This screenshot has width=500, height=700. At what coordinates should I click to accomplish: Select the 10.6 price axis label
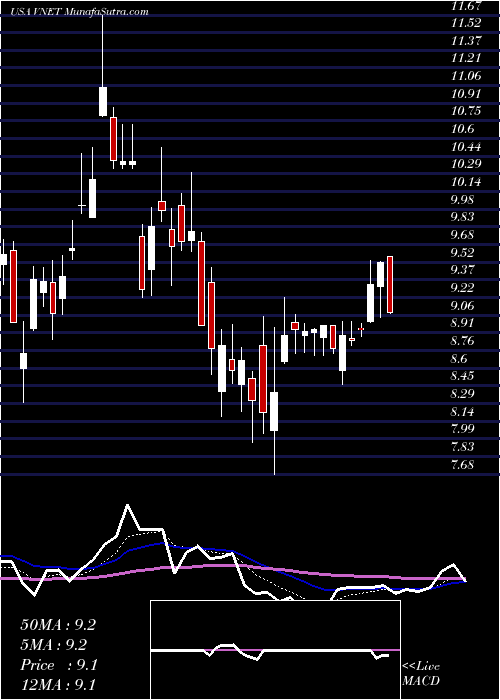click(x=462, y=129)
